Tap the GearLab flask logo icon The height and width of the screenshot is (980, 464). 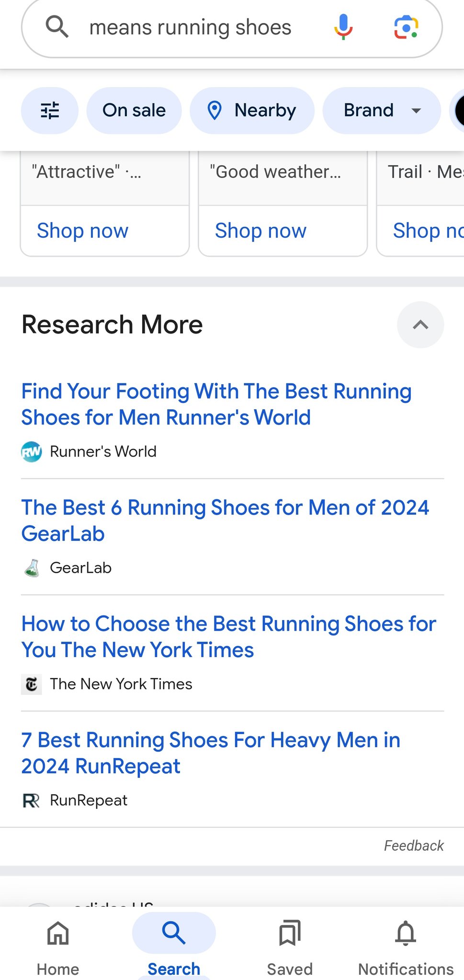click(32, 568)
